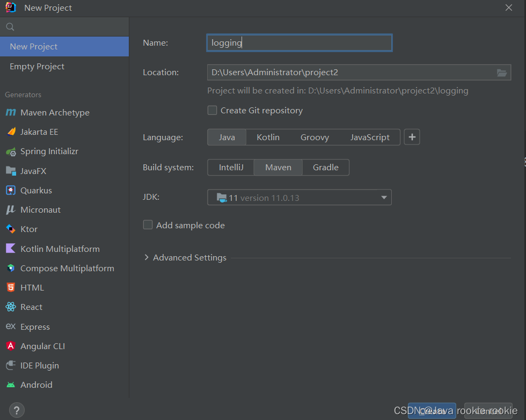Open the Android project generator
The height and width of the screenshot is (420, 526).
coord(36,385)
